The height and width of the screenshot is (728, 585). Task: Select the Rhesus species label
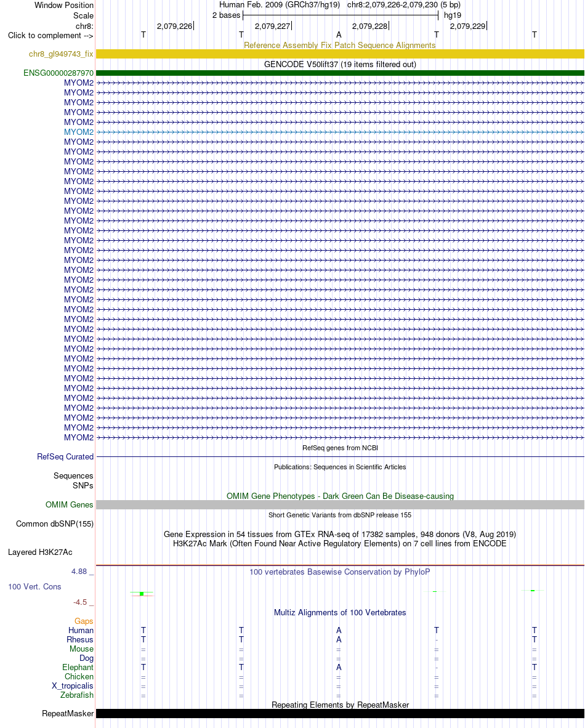tap(80, 640)
